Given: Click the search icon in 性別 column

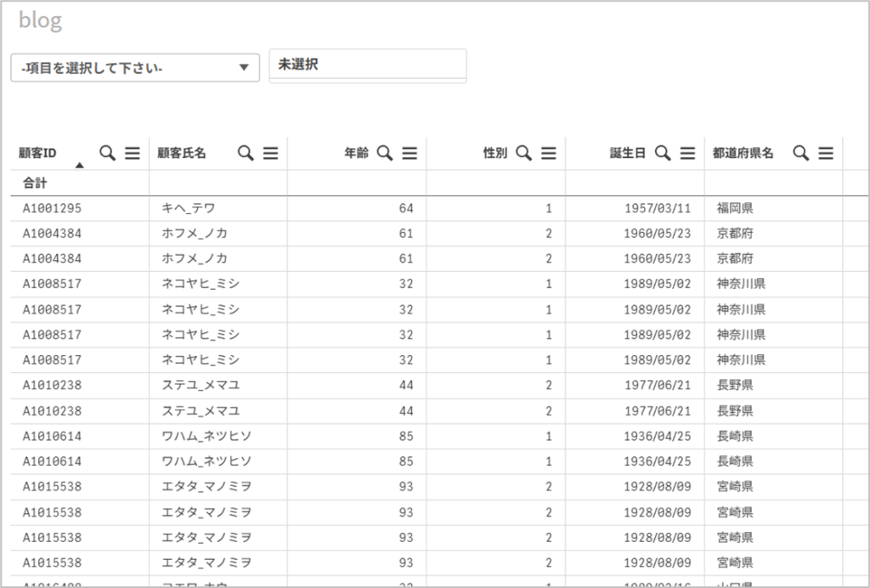Looking at the screenshot, I should (x=524, y=153).
